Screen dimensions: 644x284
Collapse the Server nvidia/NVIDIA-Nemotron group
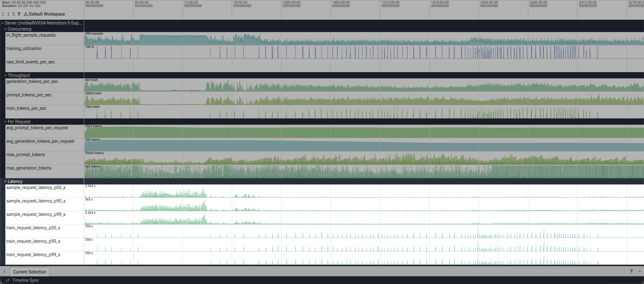tap(3, 23)
